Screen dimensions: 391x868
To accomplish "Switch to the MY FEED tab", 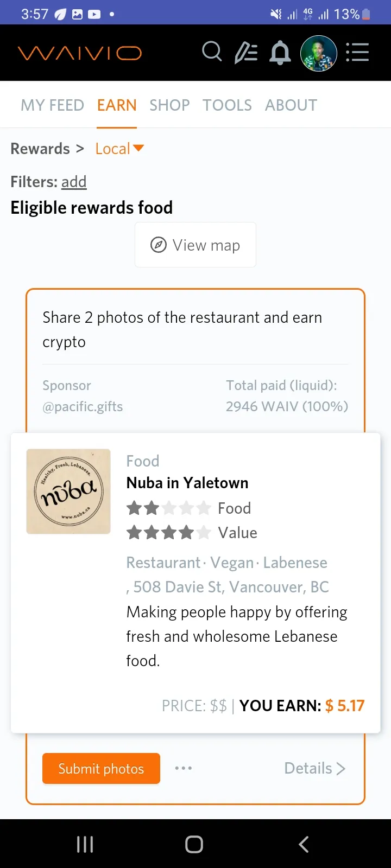I will (x=52, y=105).
